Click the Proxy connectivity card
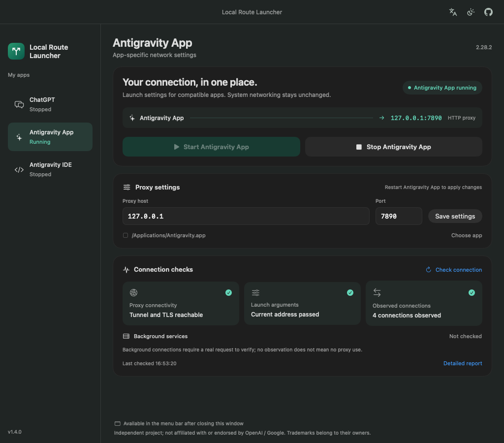The width and height of the screenshot is (504, 443). click(181, 304)
